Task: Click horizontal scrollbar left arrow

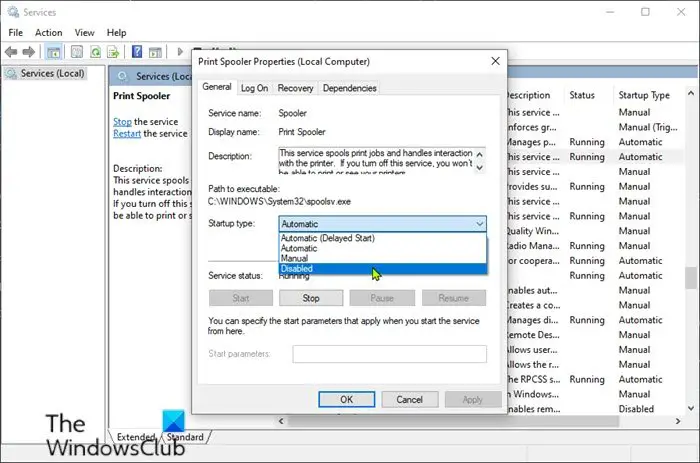Action: pyautogui.click(x=281, y=421)
